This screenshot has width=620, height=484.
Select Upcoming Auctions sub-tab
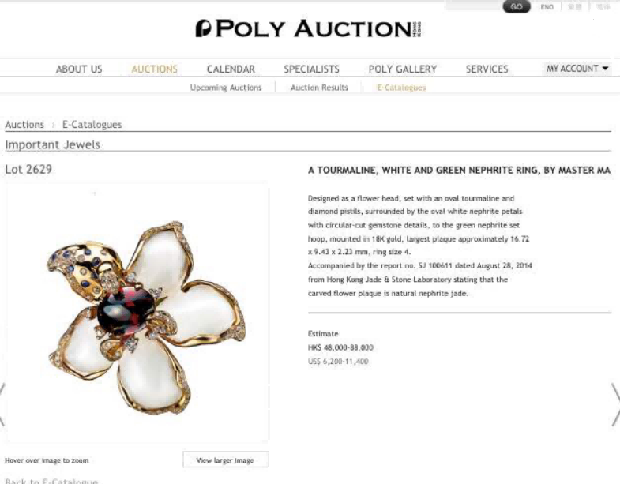tap(226, 87)
